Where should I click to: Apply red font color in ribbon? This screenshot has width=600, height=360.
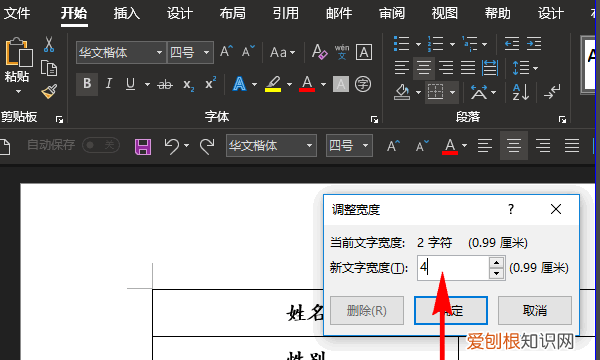coord(307,84)
